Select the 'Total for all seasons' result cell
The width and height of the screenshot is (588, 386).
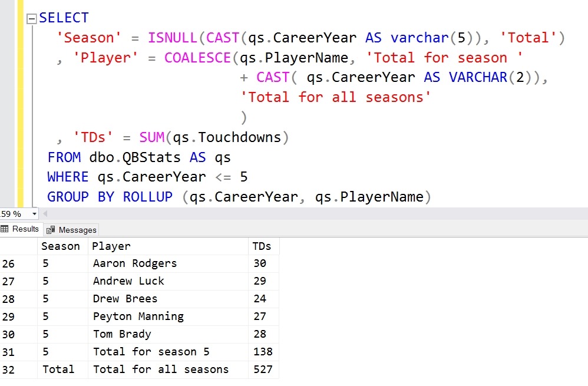(x=161, y=369)
